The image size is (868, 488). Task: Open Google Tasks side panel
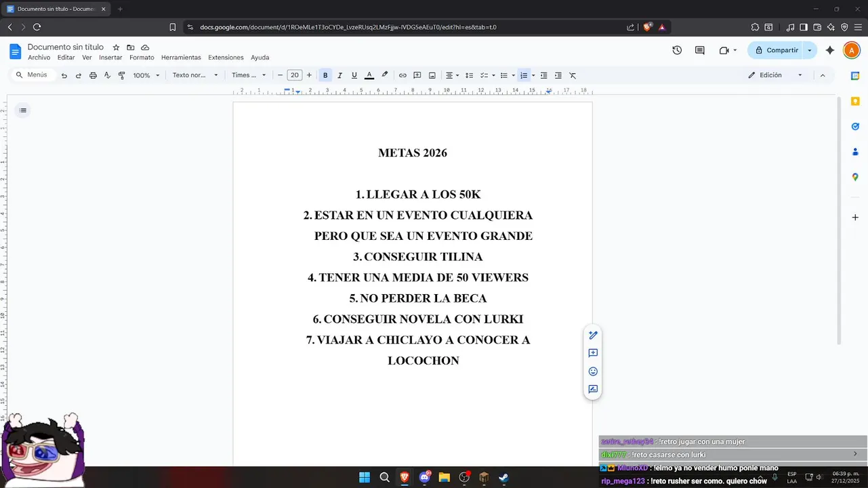[x=855, y=126]
